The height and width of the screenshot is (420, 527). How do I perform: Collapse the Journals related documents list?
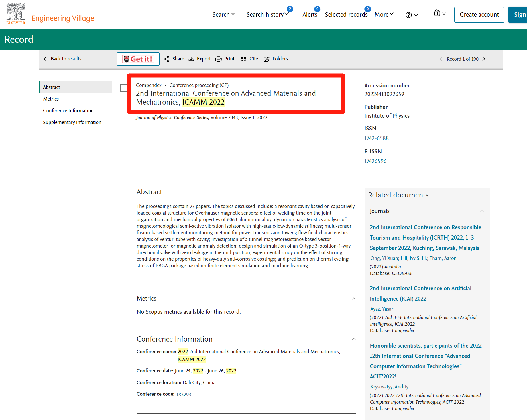482,211
